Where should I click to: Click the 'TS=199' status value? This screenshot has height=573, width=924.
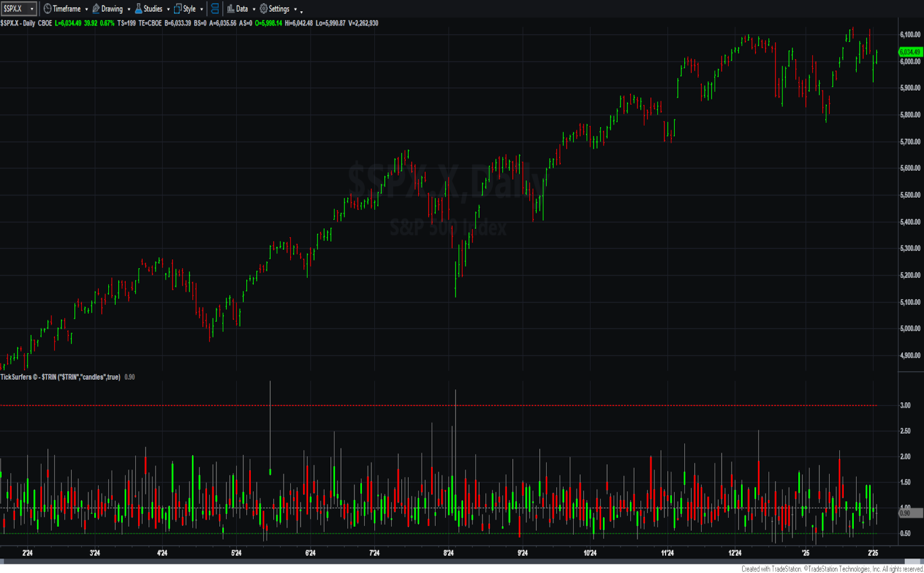click(x=126, y=23)
